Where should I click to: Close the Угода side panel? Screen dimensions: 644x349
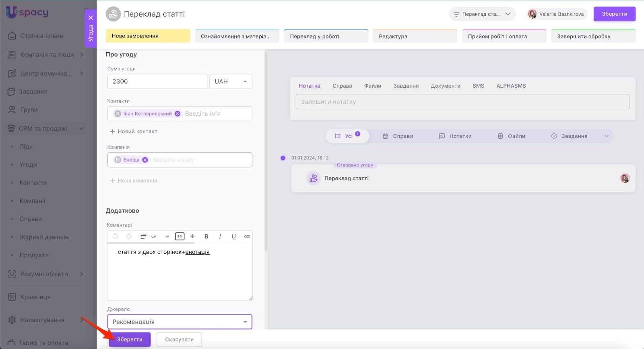pyautogui.click(x=91, y=18)
